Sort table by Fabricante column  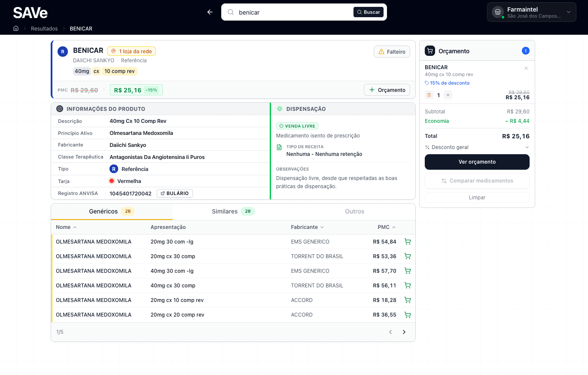click(x=307, y=227)
